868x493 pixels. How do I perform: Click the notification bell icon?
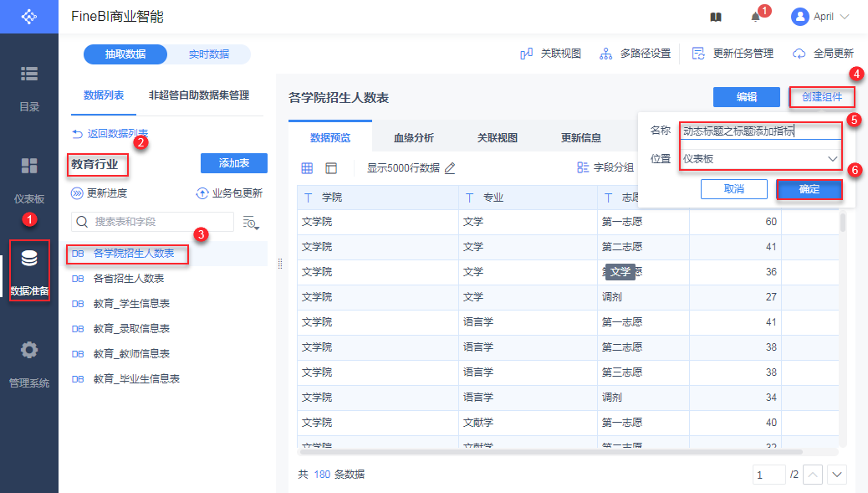755,17
